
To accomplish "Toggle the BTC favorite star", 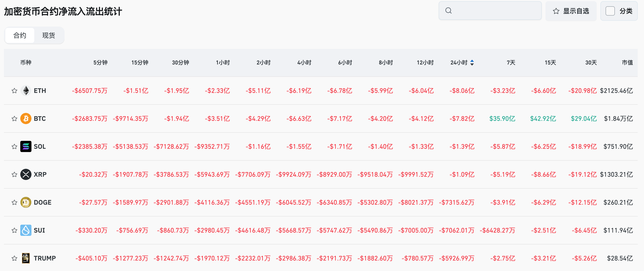I will coord(14,119).
